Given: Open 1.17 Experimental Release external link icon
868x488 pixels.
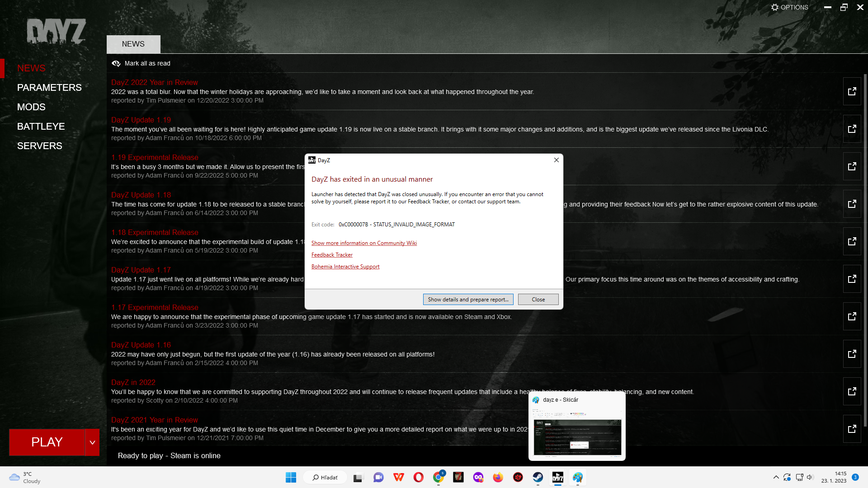Looking at the screenshot, I should 852,316.
